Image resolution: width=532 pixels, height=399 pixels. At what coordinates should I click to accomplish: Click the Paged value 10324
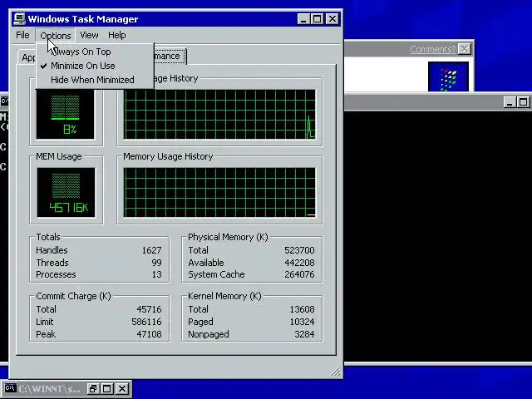(x=302, y=322)
